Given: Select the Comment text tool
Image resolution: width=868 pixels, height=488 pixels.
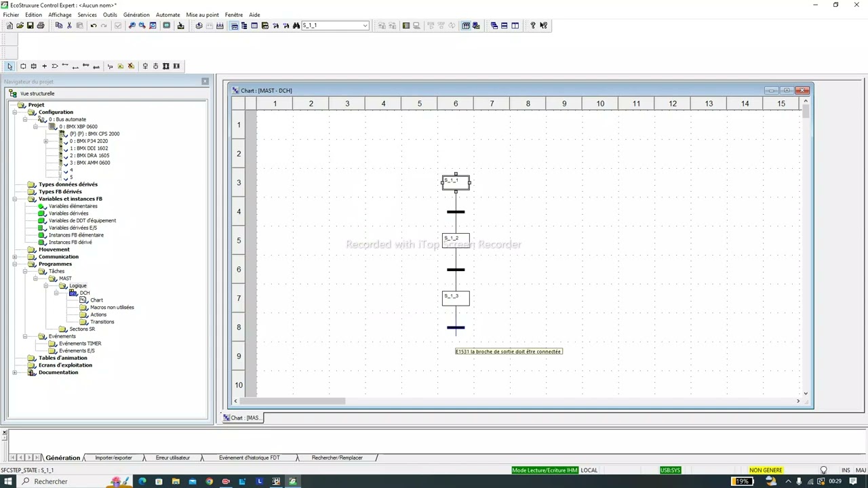Looking at the screenshot, I should 121,66.
